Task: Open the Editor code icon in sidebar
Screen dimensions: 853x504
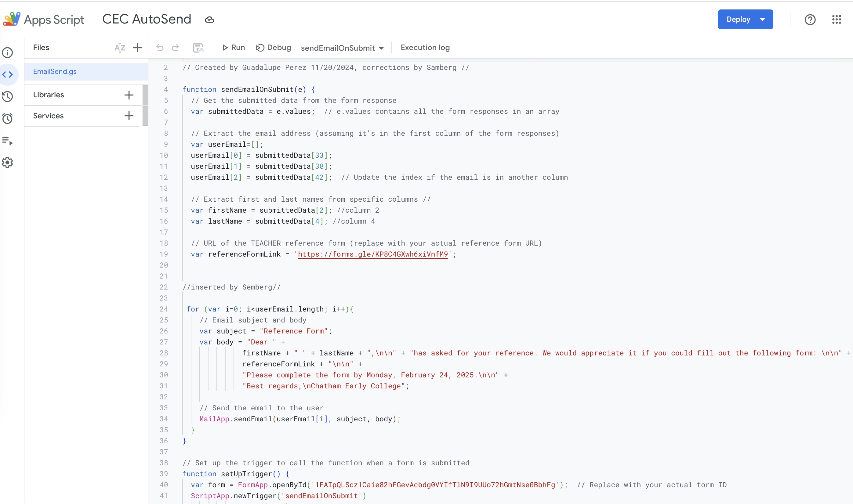Action: coord(7,74)
